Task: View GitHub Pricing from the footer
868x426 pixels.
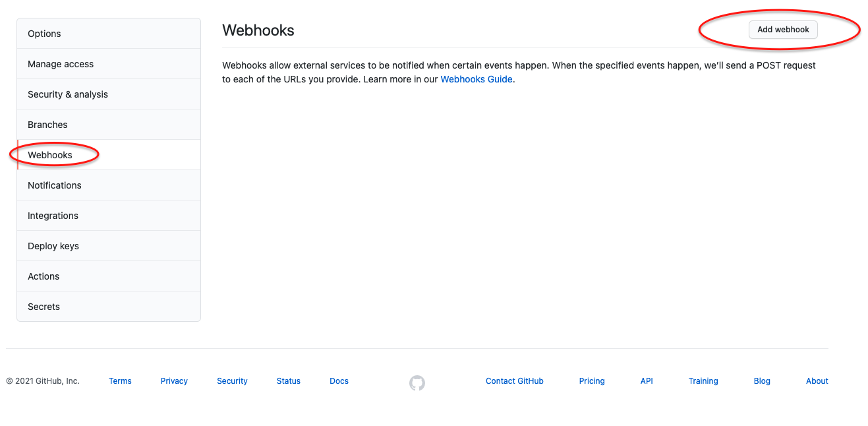Action: pos(591,380)
